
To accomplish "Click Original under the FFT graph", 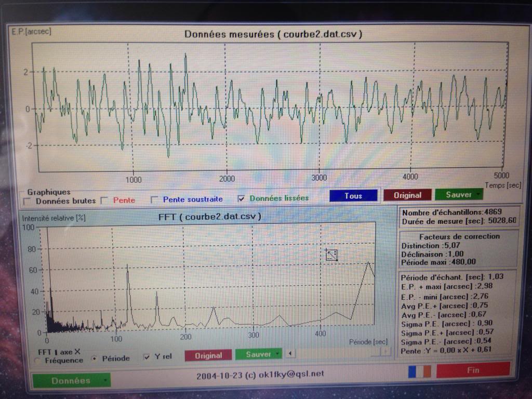I will 208,355.
